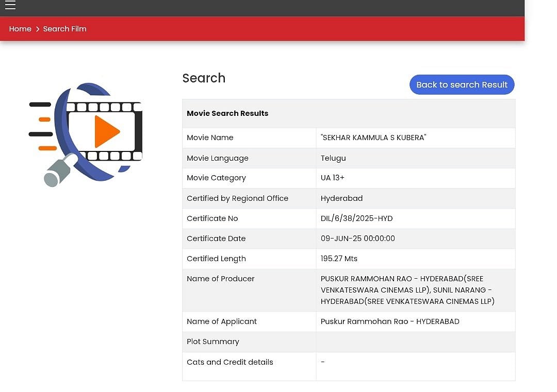This screenshot has height=392, width=557.
Task: Go to the Home breadcrumb
Action: [20, 29]
